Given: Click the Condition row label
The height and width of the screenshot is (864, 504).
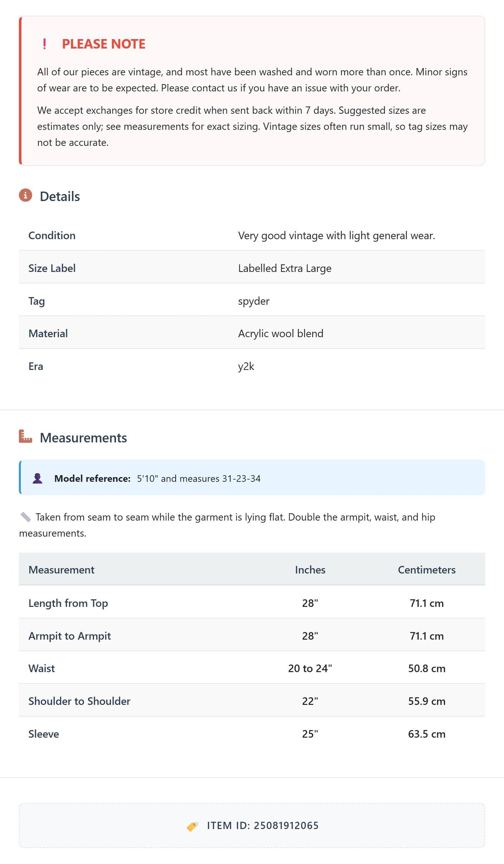Looking at the screenshot, I should coord(52,236).
